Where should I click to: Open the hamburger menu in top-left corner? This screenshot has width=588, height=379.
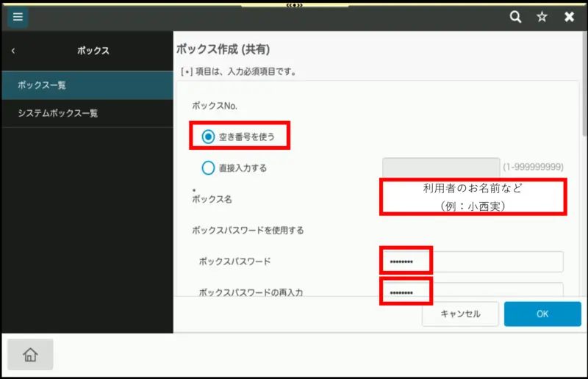(x=18, y=17)
